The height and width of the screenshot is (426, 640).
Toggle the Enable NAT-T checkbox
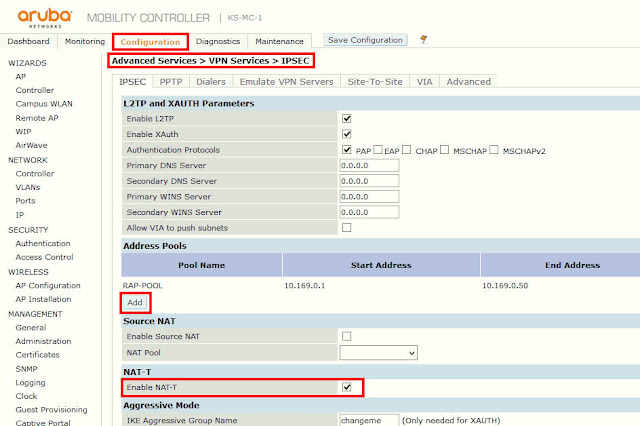(x=347, y=387)
